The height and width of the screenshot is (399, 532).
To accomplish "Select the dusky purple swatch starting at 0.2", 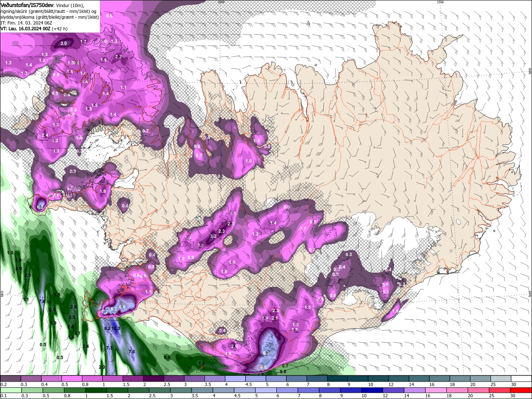I will click(10, 378).
